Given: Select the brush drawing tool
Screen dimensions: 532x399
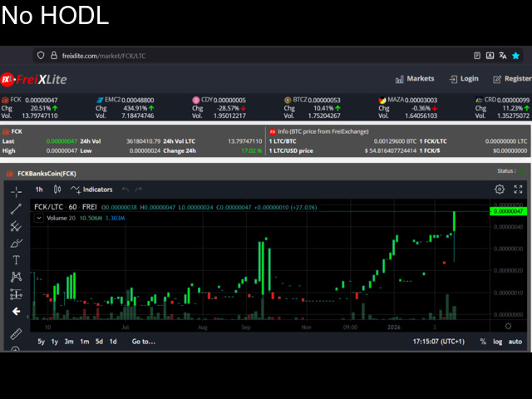Looking at the screenshot, I should click(16, 244).
